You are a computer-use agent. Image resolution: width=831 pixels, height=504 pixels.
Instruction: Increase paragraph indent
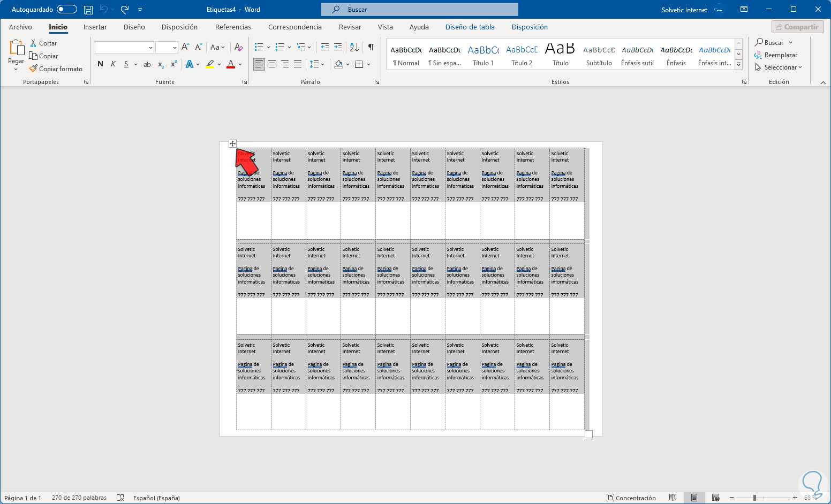(x=338, y=47)
